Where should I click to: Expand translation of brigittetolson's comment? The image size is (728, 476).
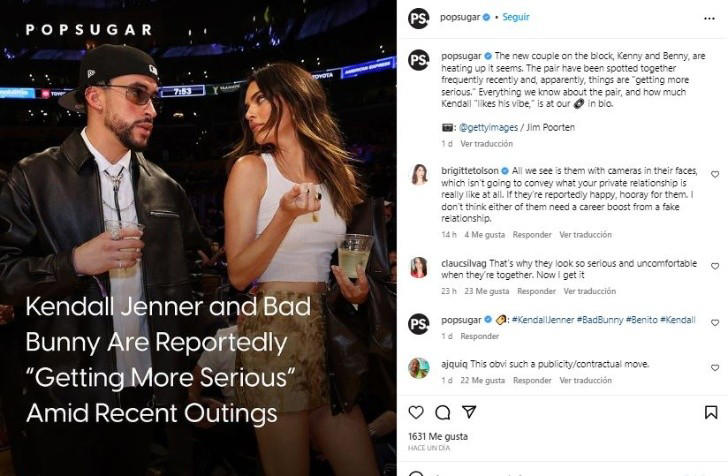[586, 235]
